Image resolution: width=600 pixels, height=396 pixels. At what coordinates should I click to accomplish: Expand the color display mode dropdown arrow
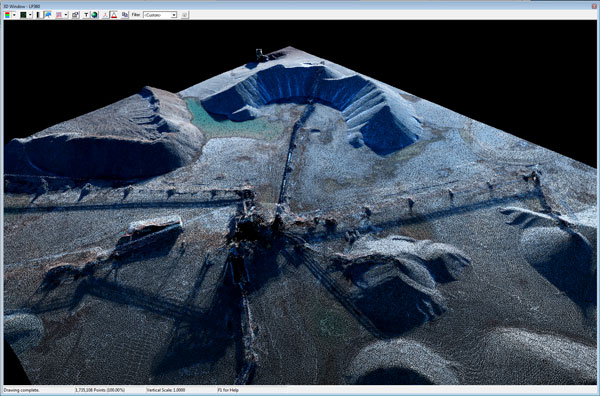[14, 15]
